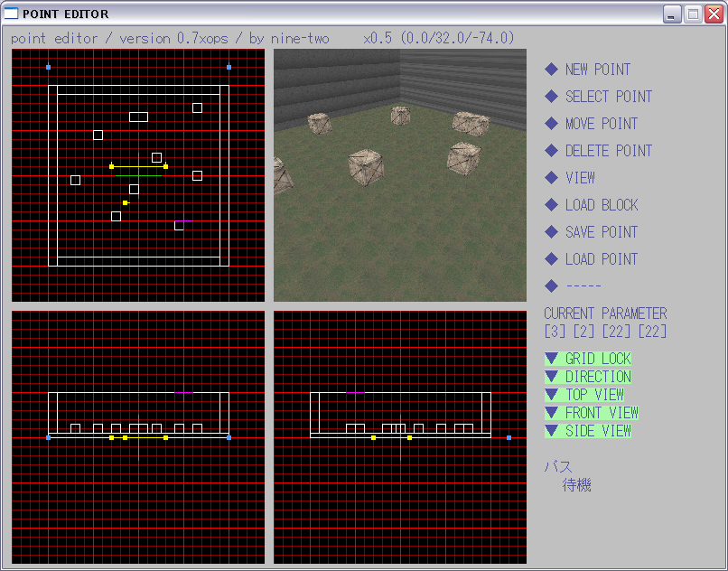Click the diamond icon beside LOAD POINT
This screenshot has width=728, height=571.
(x=551, y=259)
